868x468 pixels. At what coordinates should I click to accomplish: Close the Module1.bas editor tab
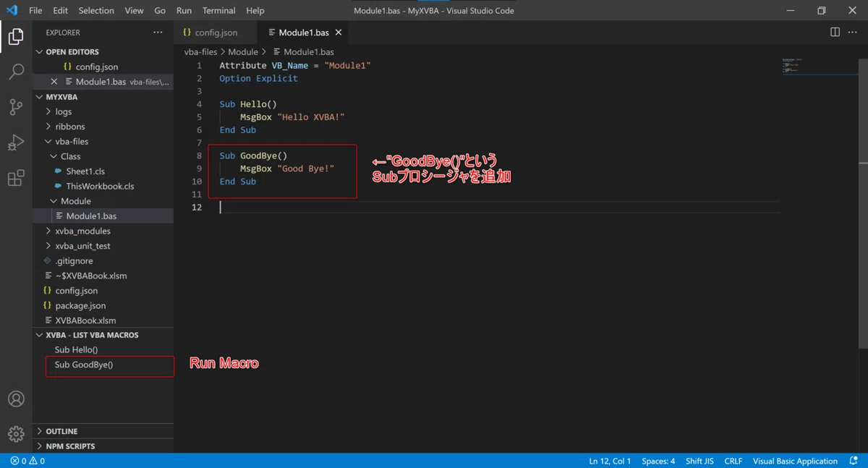[339, 33]
